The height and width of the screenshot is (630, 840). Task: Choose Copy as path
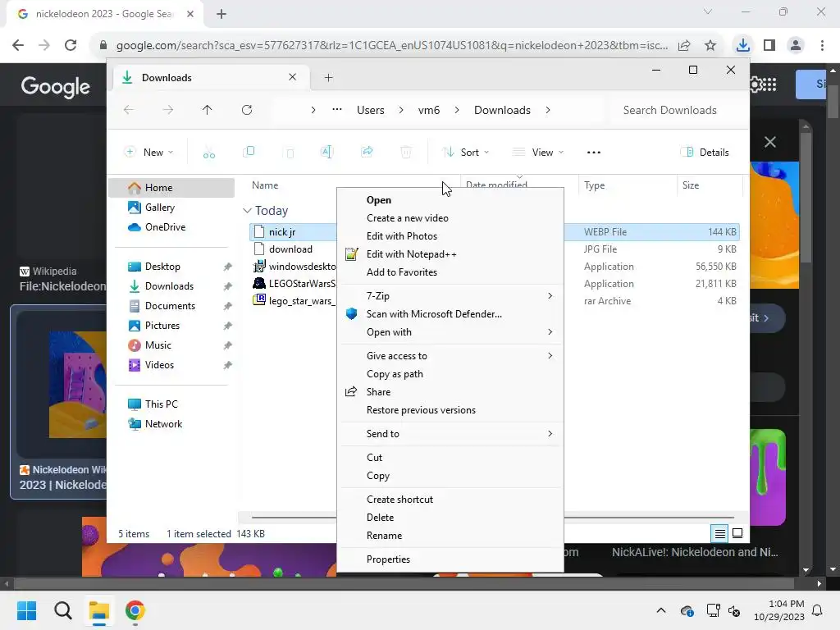[450, 374]
